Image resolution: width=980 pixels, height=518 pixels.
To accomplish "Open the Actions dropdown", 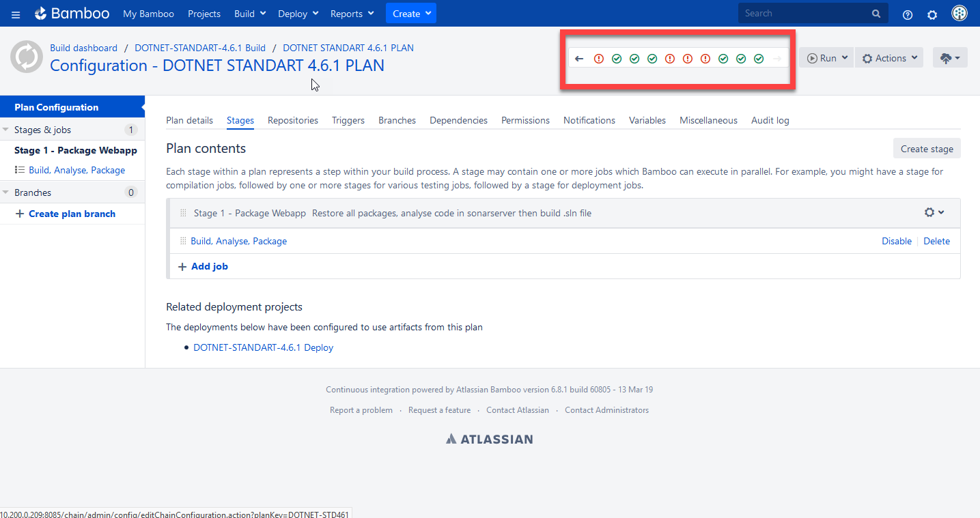I will (x=889, y=58).
